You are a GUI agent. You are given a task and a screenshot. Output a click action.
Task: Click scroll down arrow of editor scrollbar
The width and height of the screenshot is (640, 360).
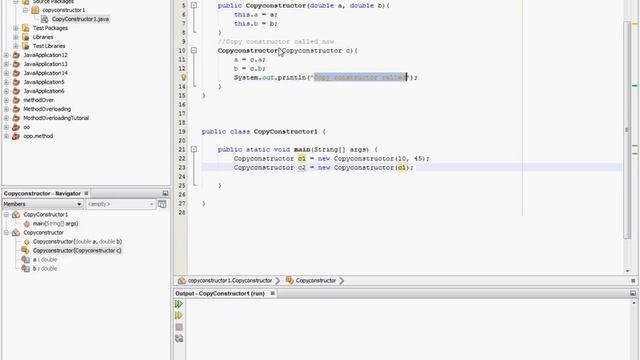(627, 271)
